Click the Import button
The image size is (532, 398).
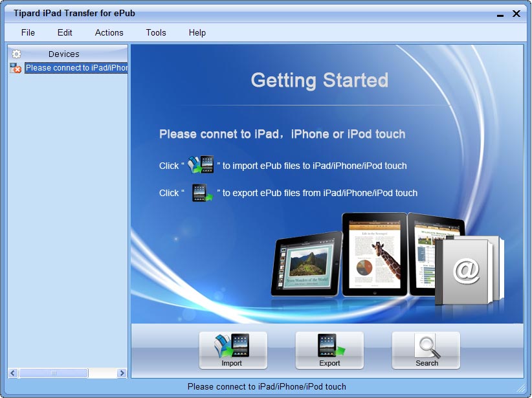click(233, 350)
